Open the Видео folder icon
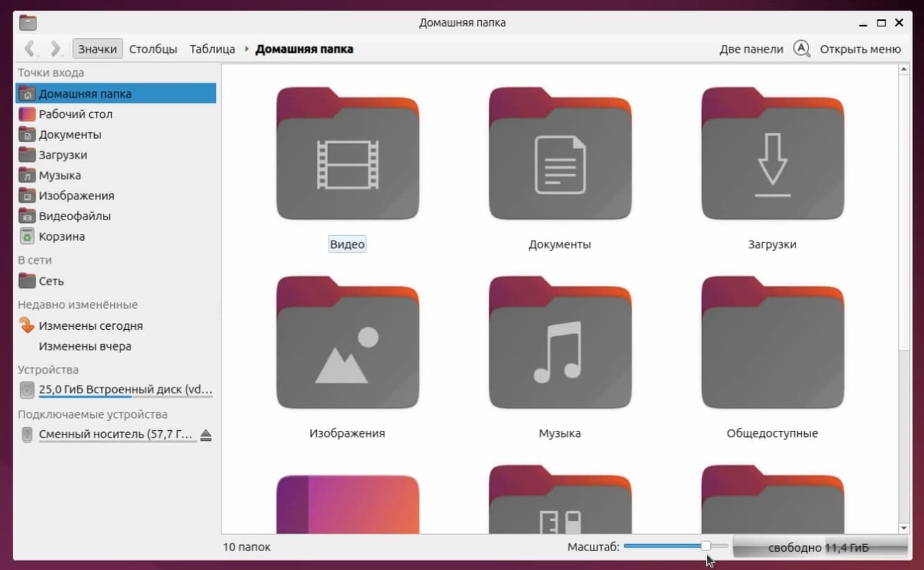Viewport: 924px width, 570px height. pos(348,154)
